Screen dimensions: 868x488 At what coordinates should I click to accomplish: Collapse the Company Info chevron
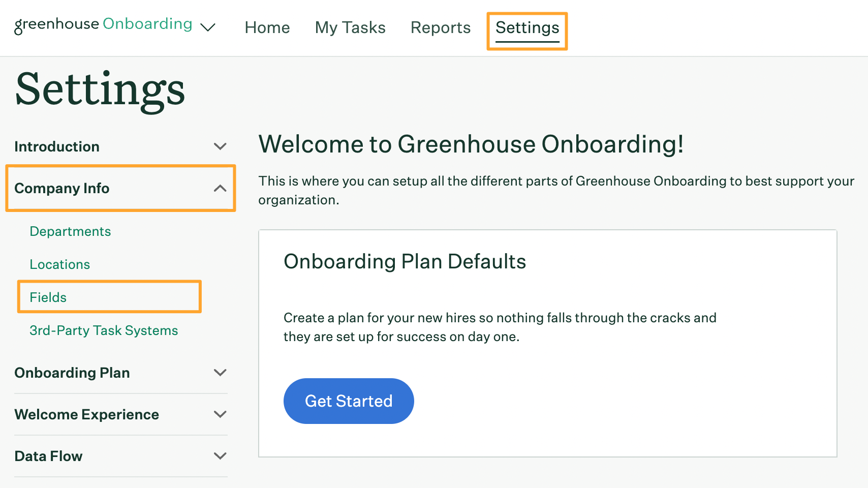coord(220,188)
